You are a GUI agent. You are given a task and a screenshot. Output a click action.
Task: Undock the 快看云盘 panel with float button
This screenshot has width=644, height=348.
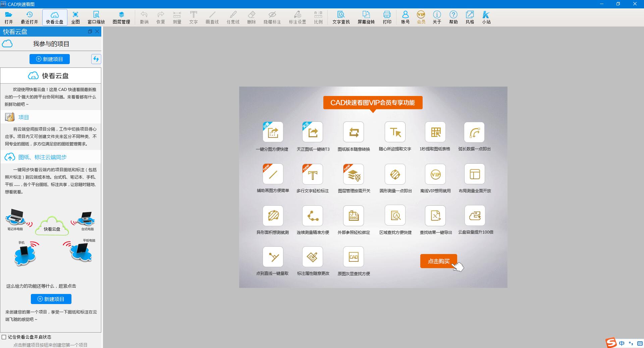click(90, 32)
